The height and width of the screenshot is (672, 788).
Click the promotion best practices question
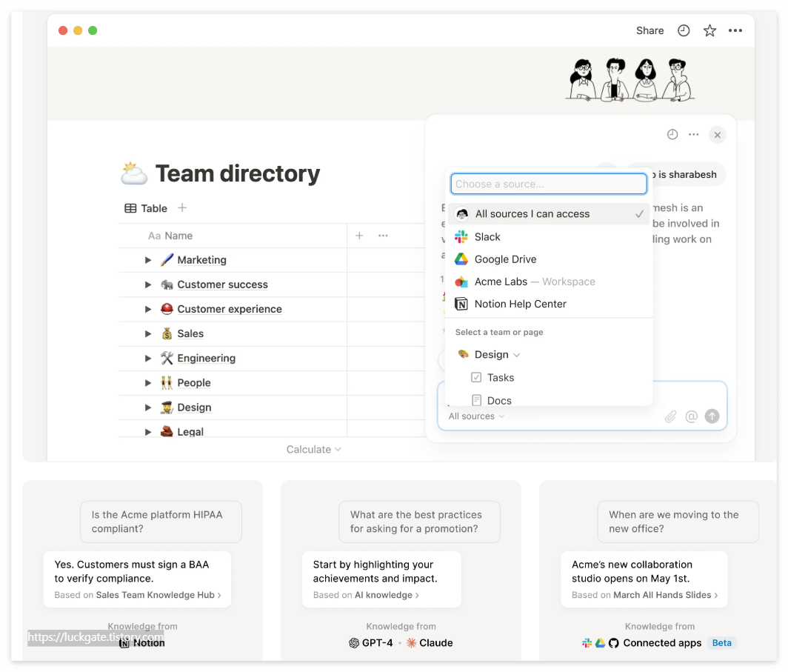[x=420, y=522]
